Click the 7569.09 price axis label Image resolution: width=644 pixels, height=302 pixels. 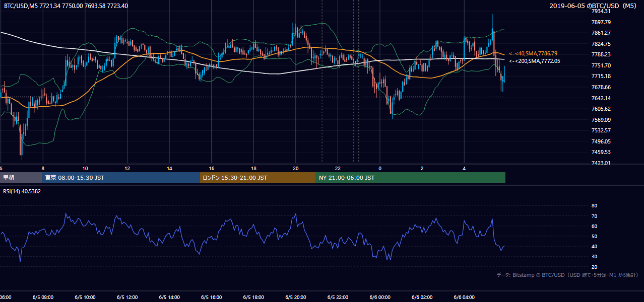coord(602,120)
